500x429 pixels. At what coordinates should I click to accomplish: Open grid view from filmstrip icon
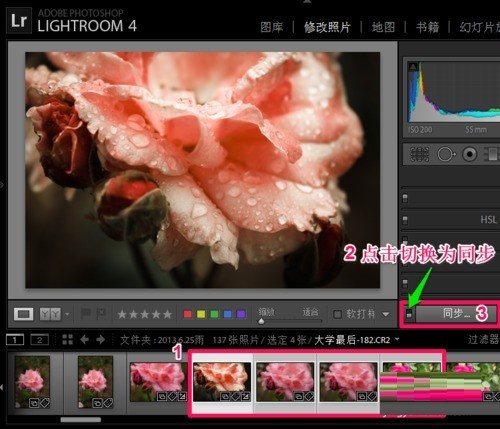[x=67, y=340]
